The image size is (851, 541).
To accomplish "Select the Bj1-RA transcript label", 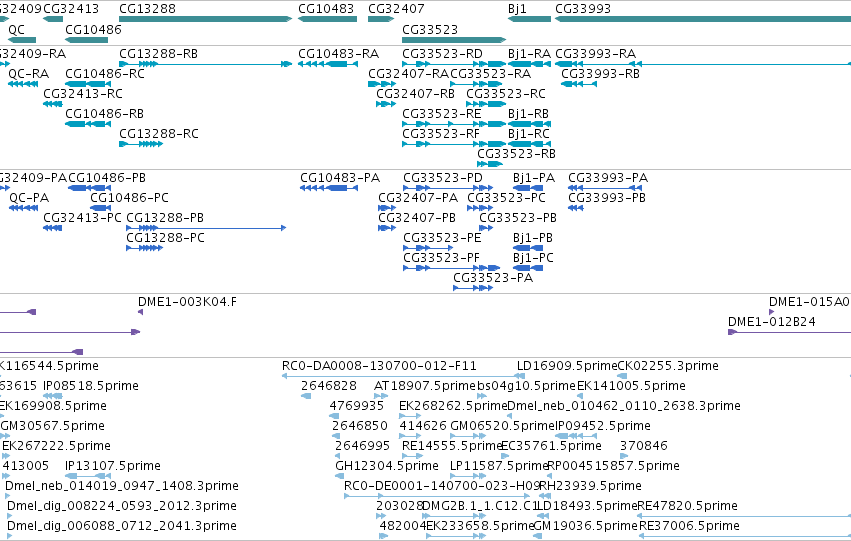I will 529,54.
